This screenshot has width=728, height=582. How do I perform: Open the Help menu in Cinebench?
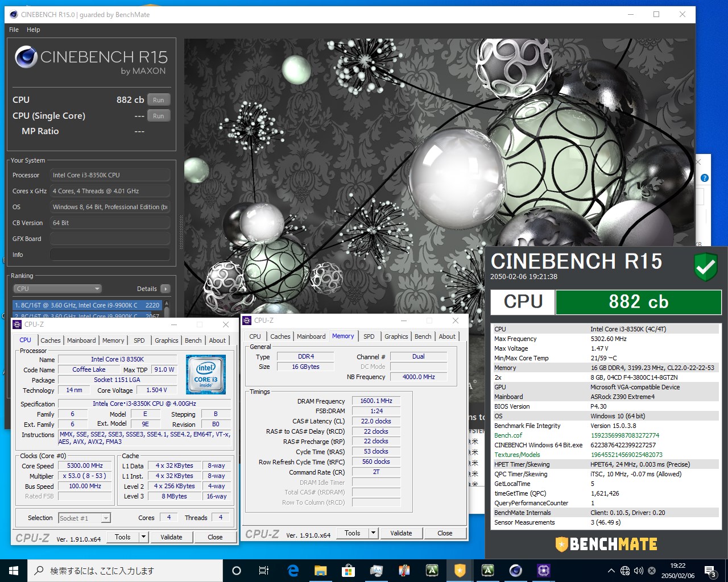pyautogui.click(x=34, y=30)
